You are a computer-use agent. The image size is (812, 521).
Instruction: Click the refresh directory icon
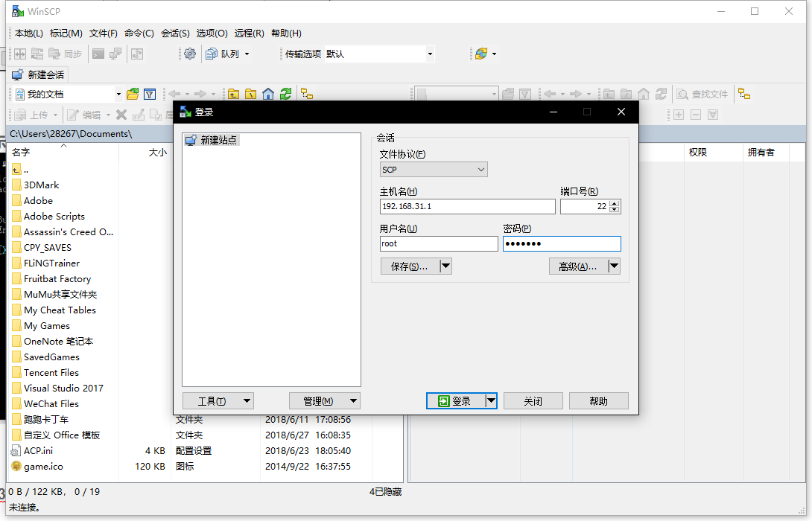(285, 94)
